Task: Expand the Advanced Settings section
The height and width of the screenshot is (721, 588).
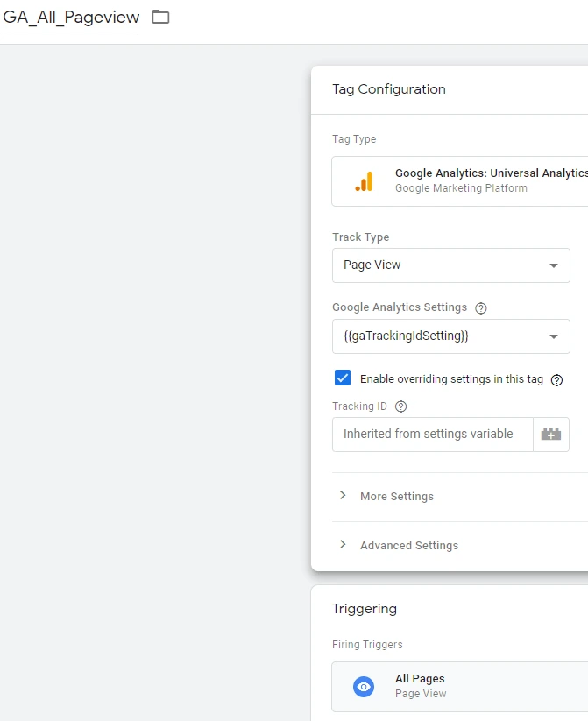Action: point(408,546)
